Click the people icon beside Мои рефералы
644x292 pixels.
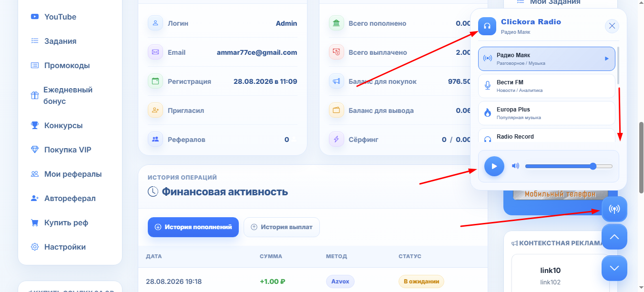[x=34, y=174]
